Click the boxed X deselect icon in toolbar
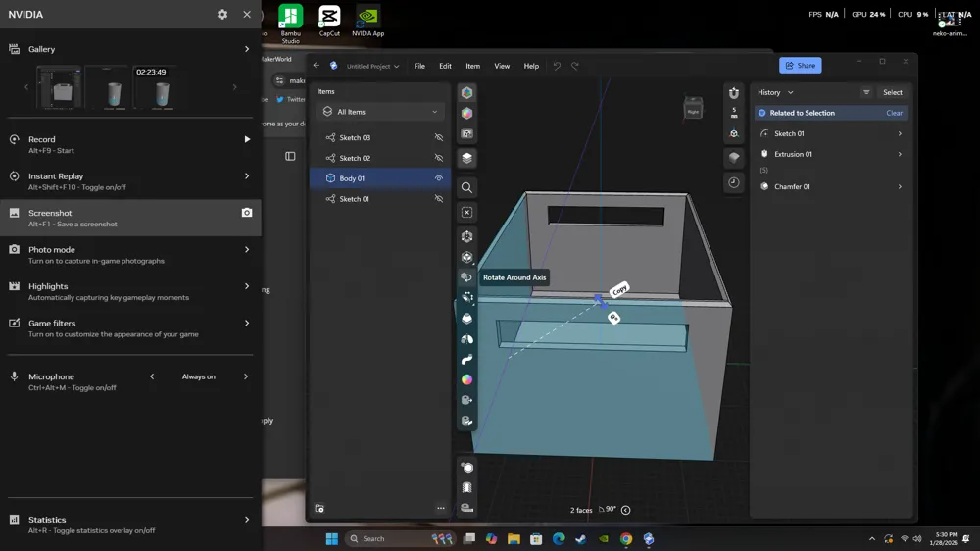 (466, 213)
